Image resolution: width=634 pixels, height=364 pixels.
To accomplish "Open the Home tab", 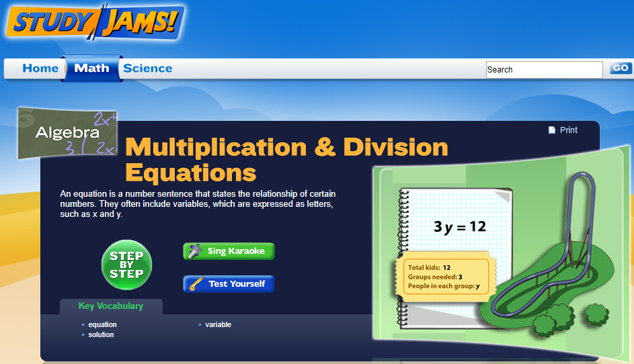I will coord(40,69).
